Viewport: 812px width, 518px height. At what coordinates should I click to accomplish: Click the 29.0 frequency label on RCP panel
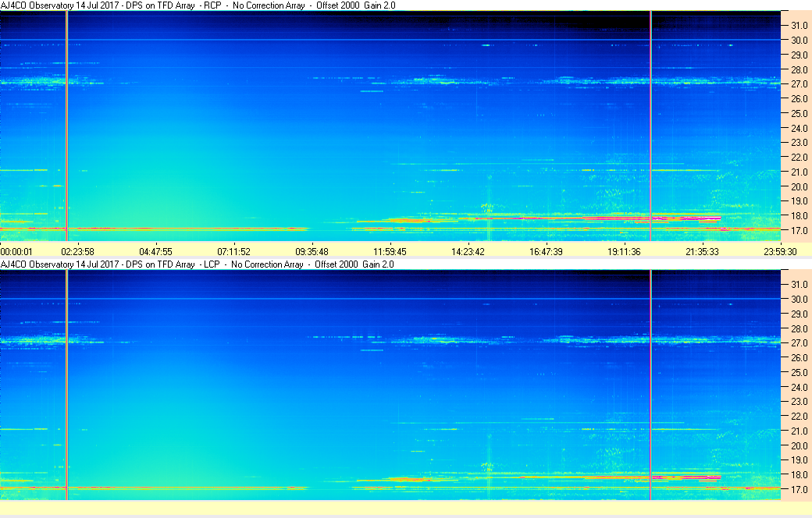pyautogui.click(x=799, y=55)
